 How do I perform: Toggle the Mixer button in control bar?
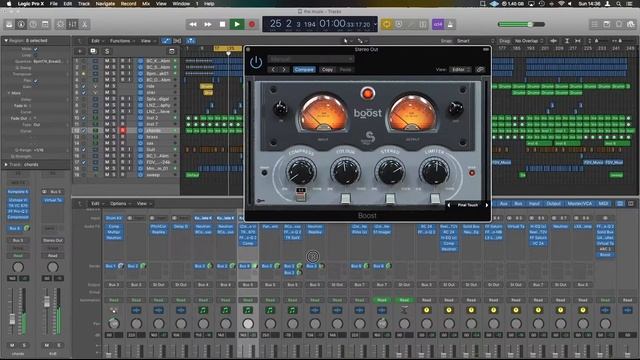click(72, 24)
